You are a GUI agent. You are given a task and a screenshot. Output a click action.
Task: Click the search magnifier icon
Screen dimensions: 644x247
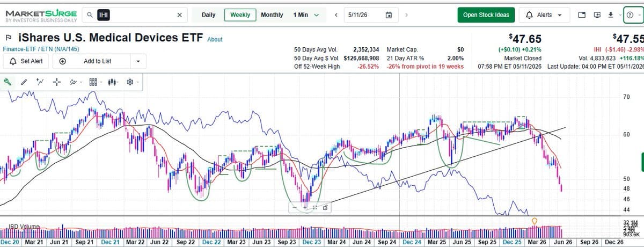(x=90, y=15)
